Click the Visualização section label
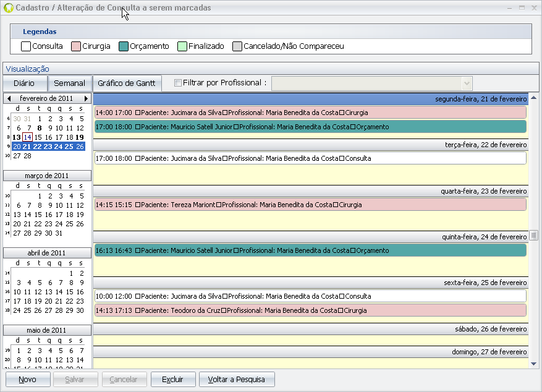 pos(28,69)
